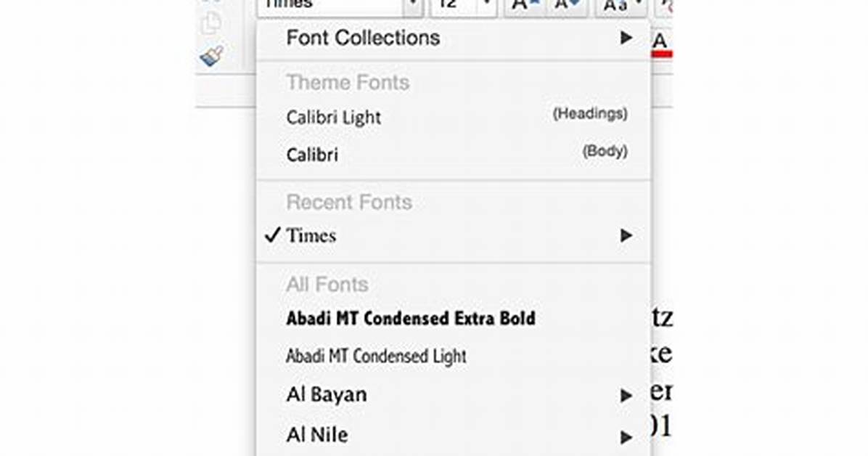Select the Al Bayan font

[454, 394]
